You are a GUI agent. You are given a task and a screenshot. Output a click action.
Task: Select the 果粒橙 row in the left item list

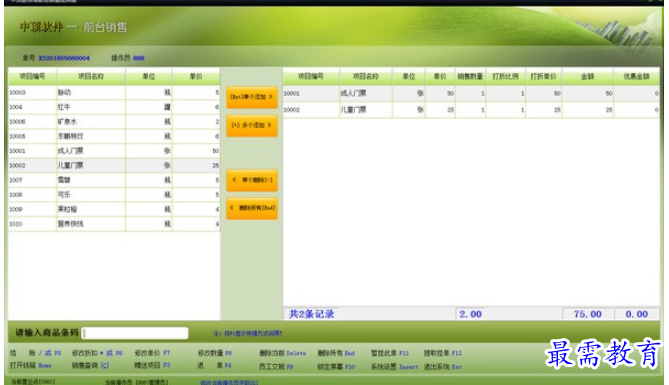(x=114, y=209)
